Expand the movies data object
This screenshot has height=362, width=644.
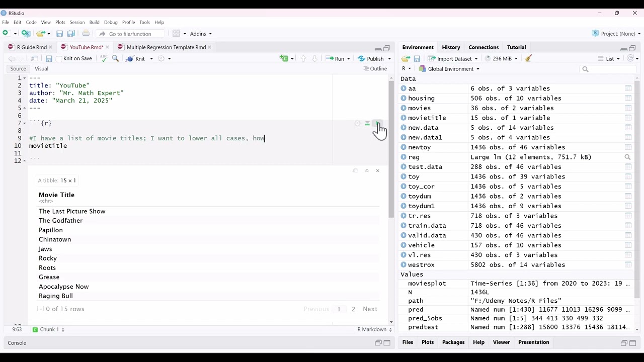pyautogui.click(x=404, y=108)
